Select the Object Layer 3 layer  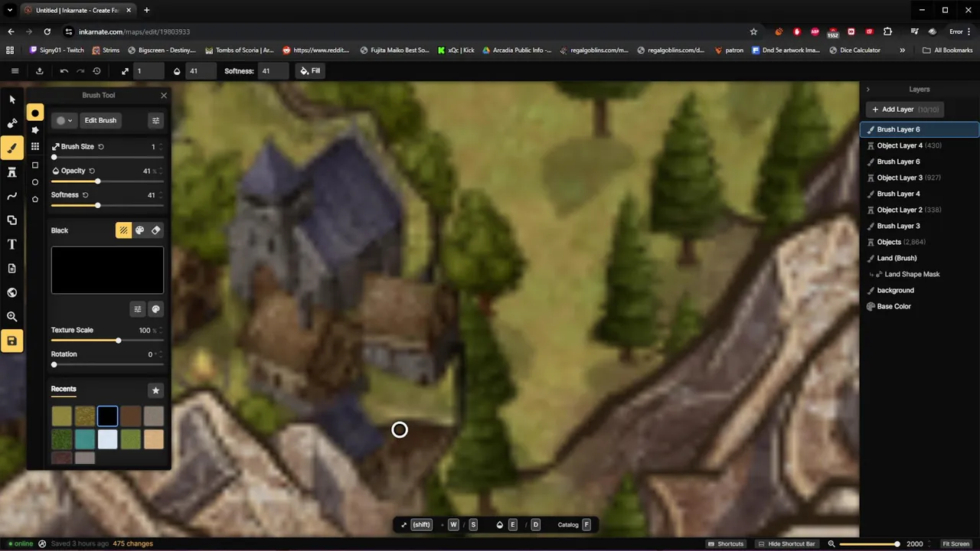tap(920, 178)
